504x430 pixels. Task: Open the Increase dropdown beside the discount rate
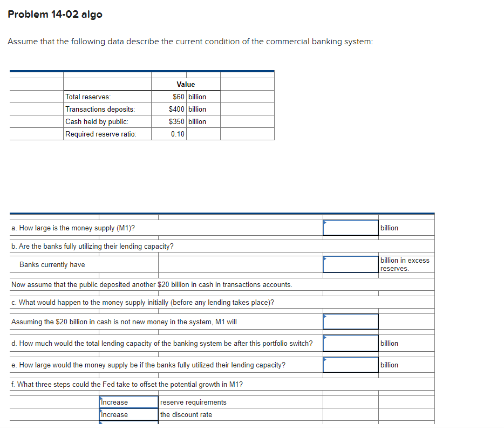(x=128, y=414)
